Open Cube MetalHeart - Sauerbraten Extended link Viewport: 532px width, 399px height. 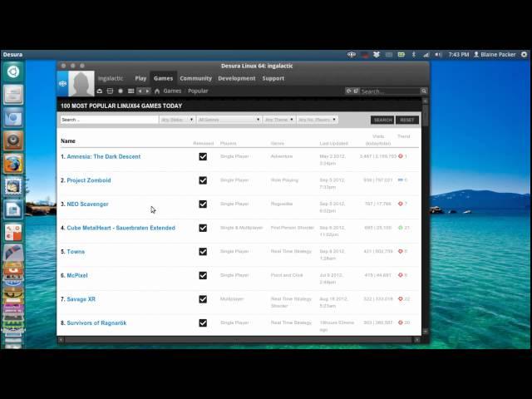[121, 228]
